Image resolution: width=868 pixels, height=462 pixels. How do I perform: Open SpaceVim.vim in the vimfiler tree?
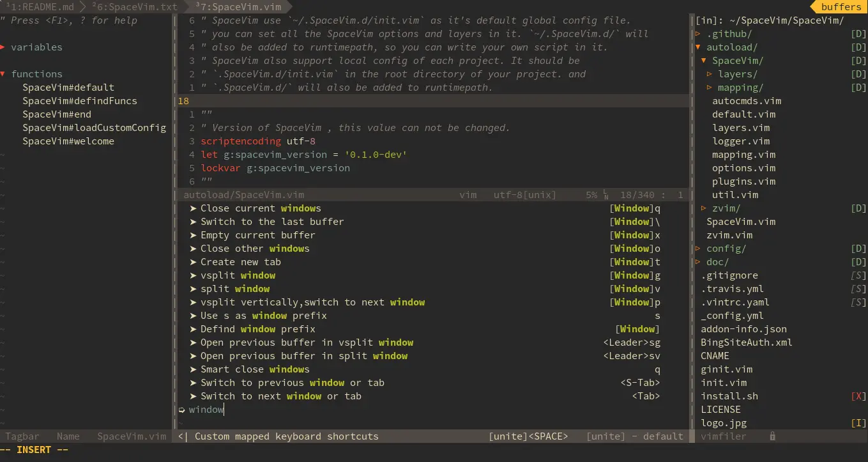point(741,222)
